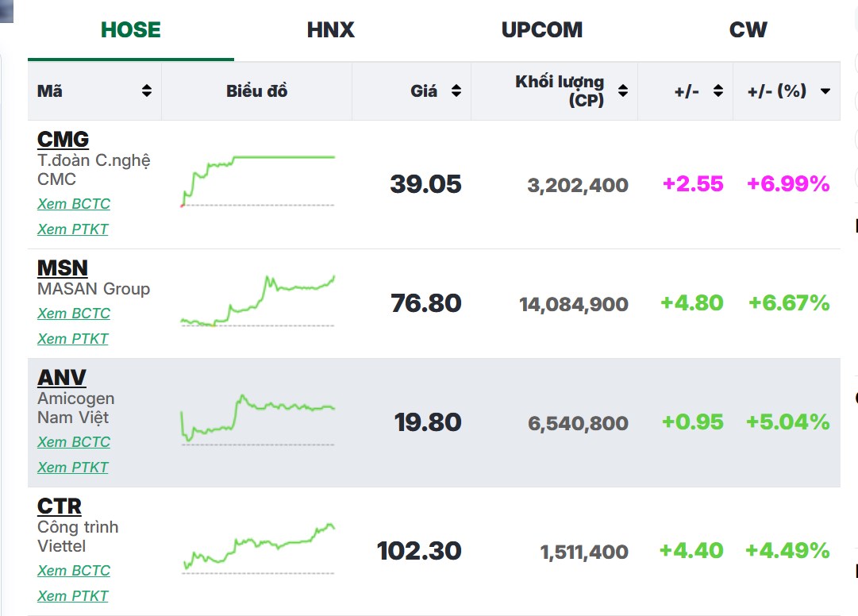Open the CW tab
Viewport: 858px width, 616px height.
pyautogui.click(x=748, y=30)
